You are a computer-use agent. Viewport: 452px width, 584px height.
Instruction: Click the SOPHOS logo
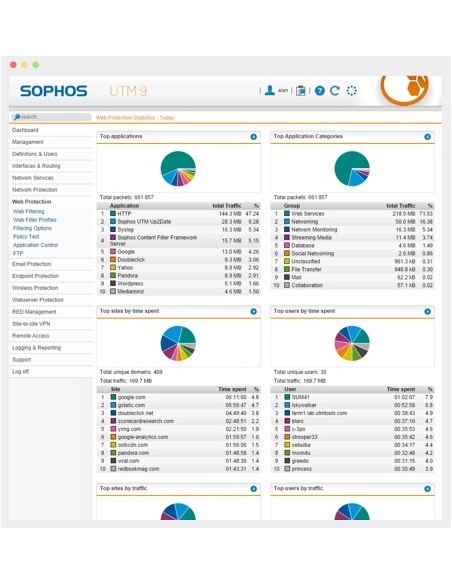pos(54,91)
